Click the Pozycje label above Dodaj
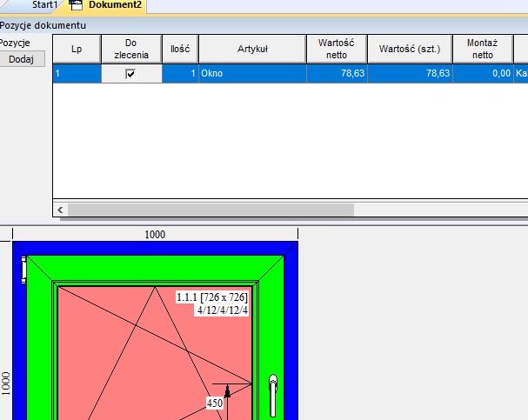 coord(15,43)
